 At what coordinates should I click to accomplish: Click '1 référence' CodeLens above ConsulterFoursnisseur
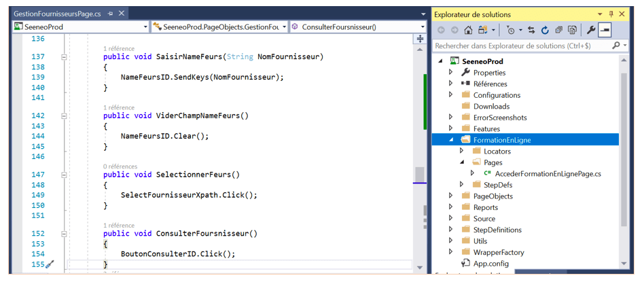pos(119,225)
